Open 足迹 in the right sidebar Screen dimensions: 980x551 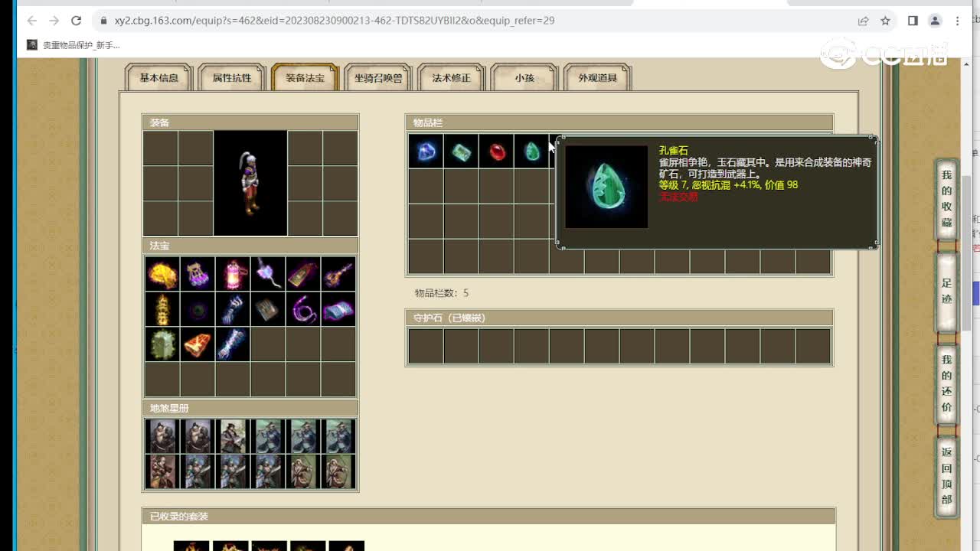click(x=947, y=291)
